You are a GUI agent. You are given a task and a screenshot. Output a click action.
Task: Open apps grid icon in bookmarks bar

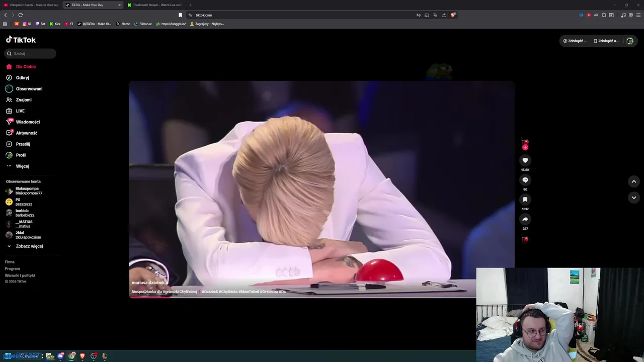pyautogui.click(x=5, y=24)
